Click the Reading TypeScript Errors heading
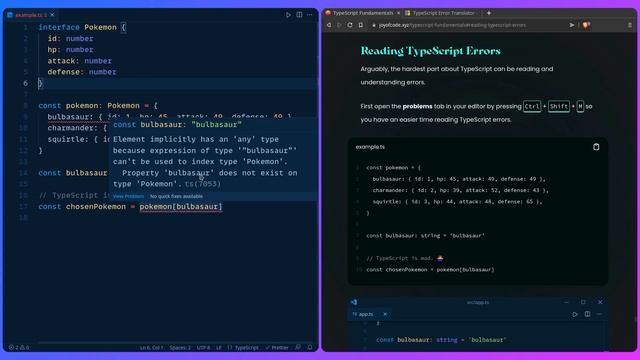The width and height of the screenshot is (640, 360). point(430,51)
